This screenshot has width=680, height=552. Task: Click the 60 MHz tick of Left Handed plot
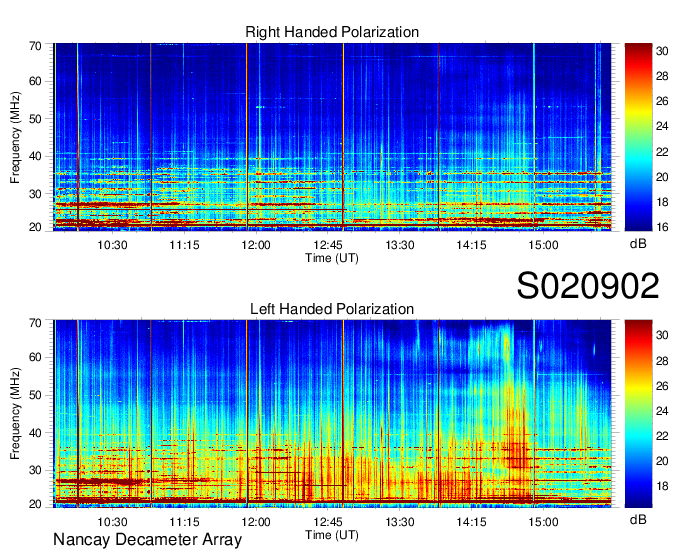coord(35,358)
